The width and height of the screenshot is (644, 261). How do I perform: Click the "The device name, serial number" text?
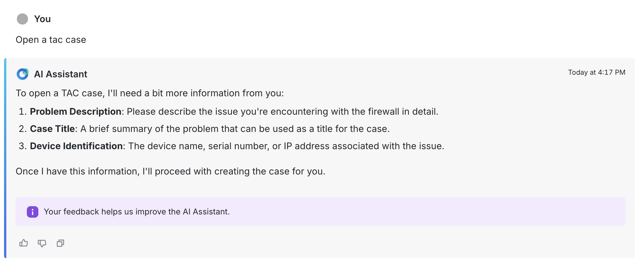tap(286, 146)
